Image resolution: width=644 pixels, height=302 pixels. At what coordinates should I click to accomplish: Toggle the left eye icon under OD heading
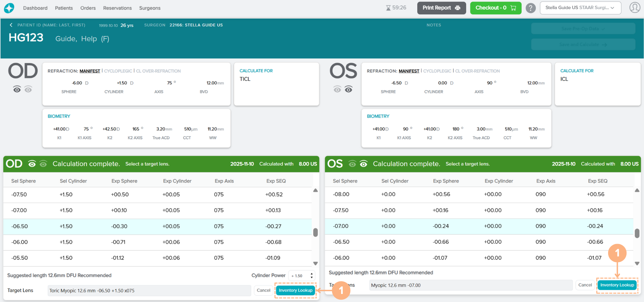[x=17, y=89]
